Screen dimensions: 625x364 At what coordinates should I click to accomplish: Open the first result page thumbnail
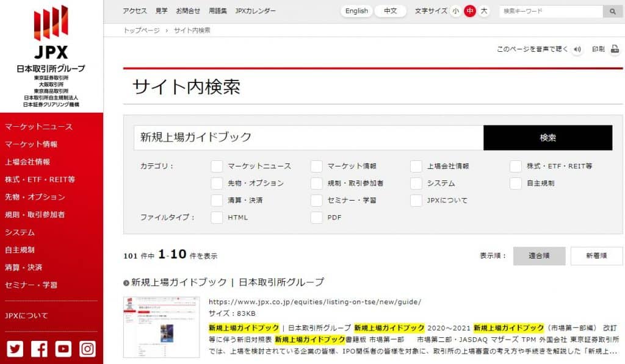pyautogui.click(x=161, y=327)
